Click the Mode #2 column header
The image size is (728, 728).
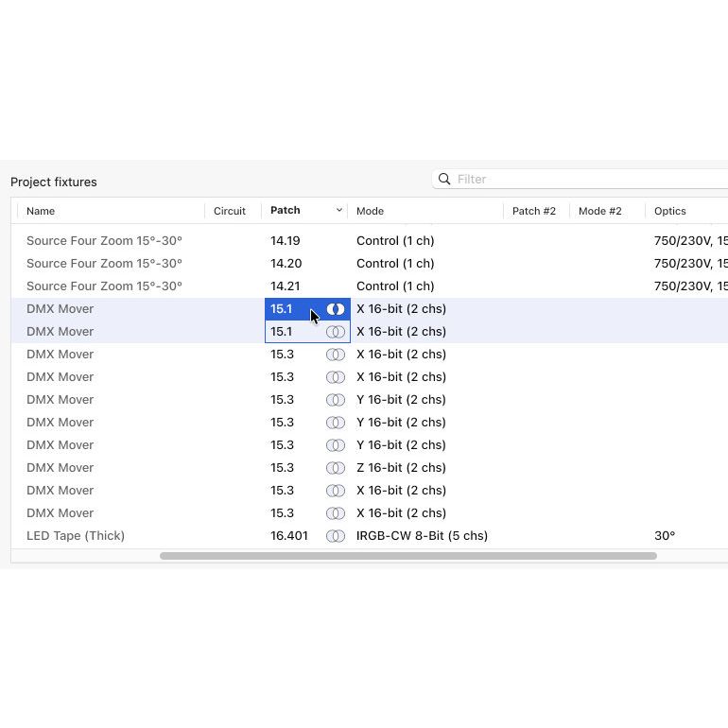600,211
